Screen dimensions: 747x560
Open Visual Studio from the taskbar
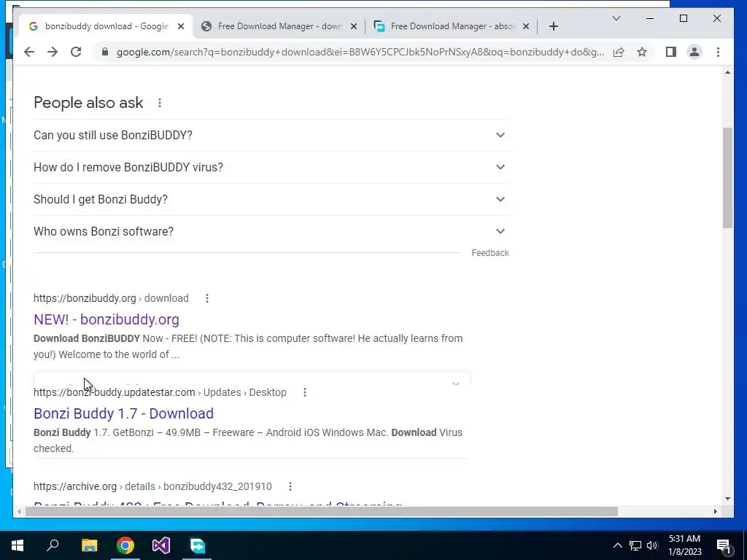pos(161,545)
